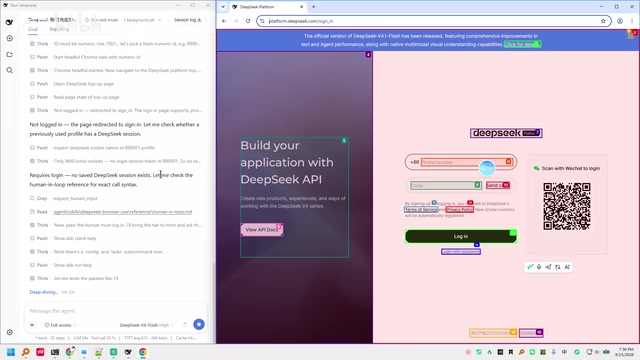Go forward in Chrome browser
The image size is (640, 360).
(236, 21)
